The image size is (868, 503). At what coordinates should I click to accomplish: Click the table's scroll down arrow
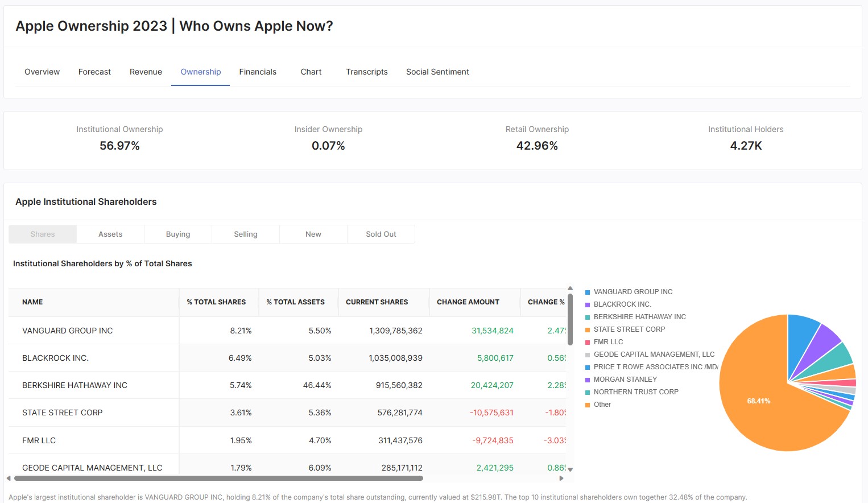tap(570, 469)
